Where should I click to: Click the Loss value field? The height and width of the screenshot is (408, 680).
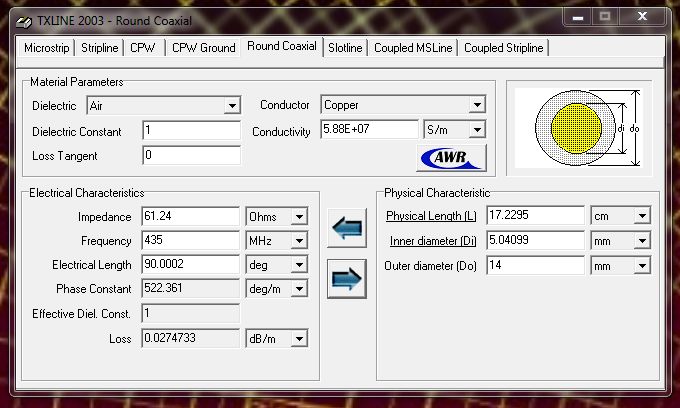click(x=190, y=338)
